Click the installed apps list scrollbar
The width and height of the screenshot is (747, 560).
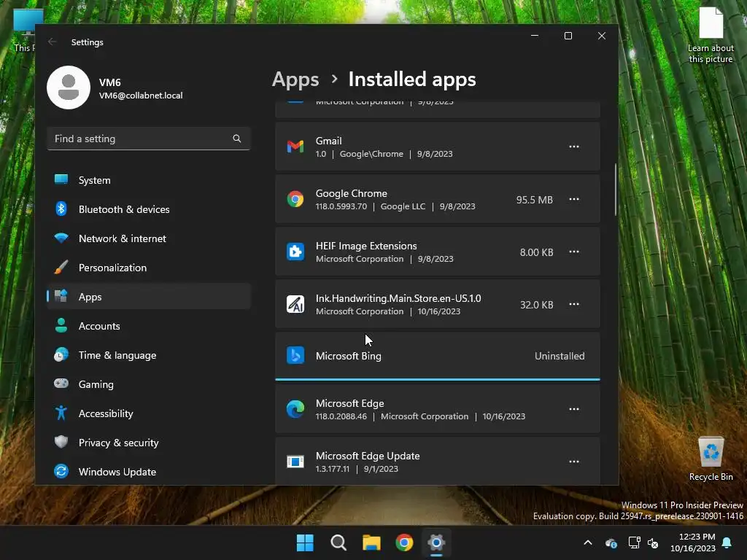pos(616,190)
